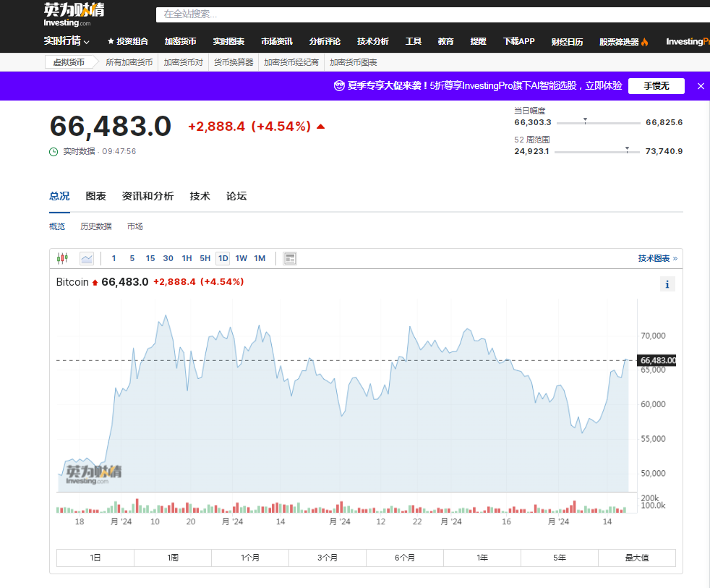This screenshot has width=710, height=588.
Task: Select the candlestick chart type icon
Action: [62, 258]
